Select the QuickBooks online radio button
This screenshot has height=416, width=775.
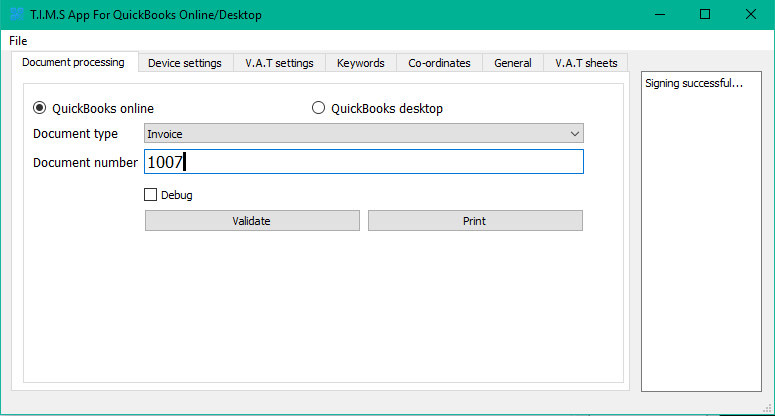click(x=40, y=108)
